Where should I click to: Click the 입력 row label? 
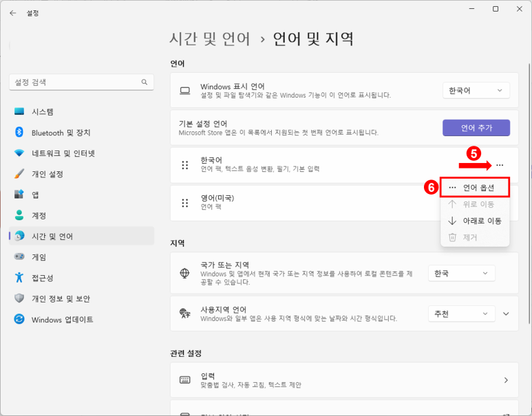click(x=208, y=375)
